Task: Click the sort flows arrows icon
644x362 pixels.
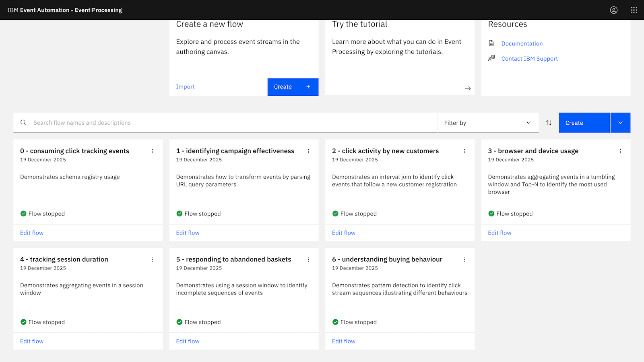Action: click(x=549, y=123)
